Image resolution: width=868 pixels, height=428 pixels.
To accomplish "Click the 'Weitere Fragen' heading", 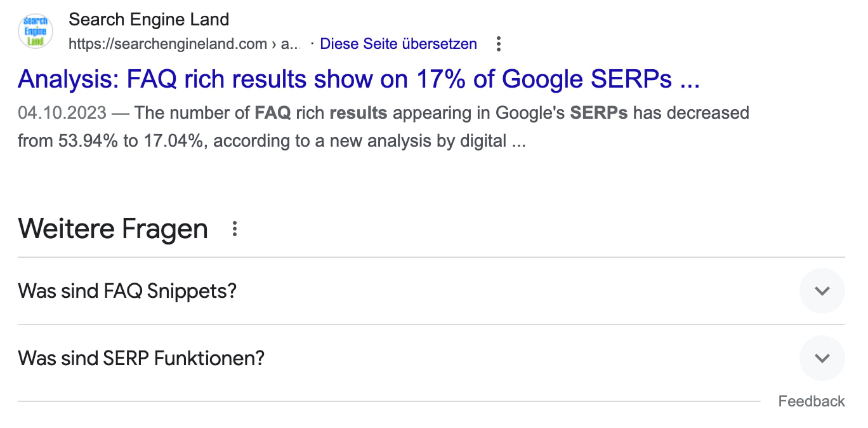I will tap(112, 228).
